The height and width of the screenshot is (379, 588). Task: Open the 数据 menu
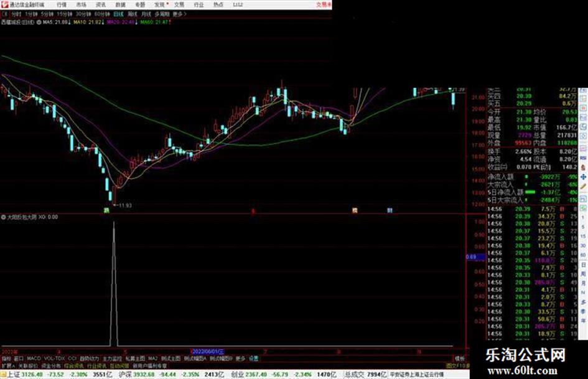(x=120, y=4)
